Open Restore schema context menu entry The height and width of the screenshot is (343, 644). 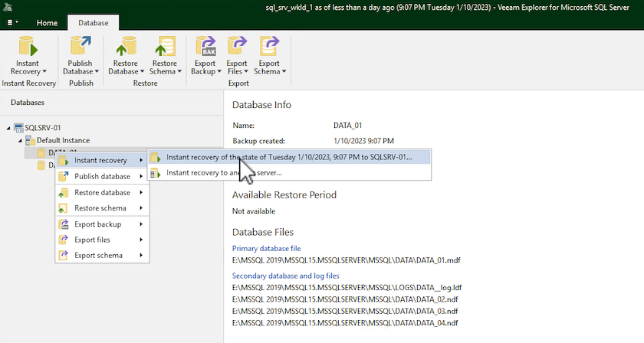[100, 208]
